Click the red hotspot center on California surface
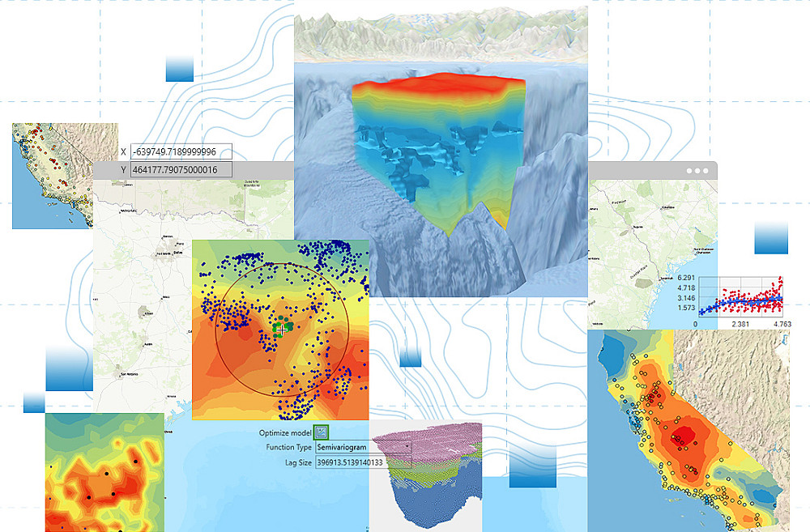Image resolution: width=810 pixels, height=532 pixels. 682,436
